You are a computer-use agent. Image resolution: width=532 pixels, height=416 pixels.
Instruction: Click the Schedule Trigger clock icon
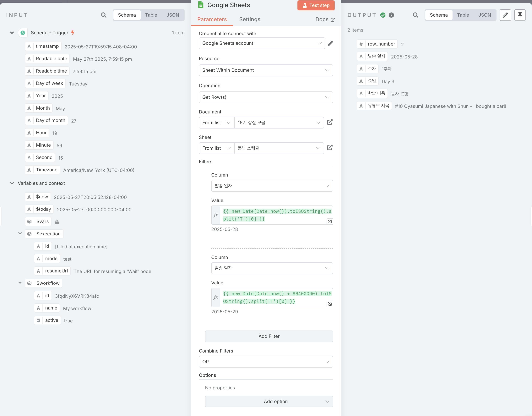[23, 33]
